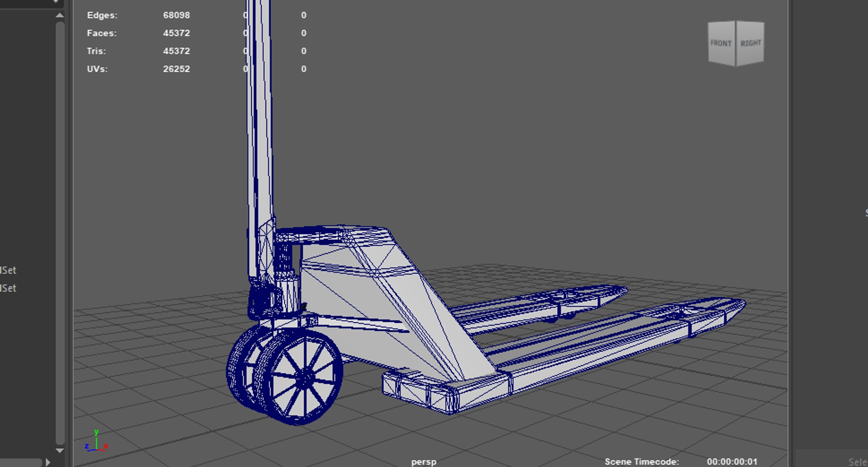The width and height of the screenshot is (868, 467).
Task: Select the pallet jack's front steering wheel
Action: pyautogui.click(x=298, y=377)
